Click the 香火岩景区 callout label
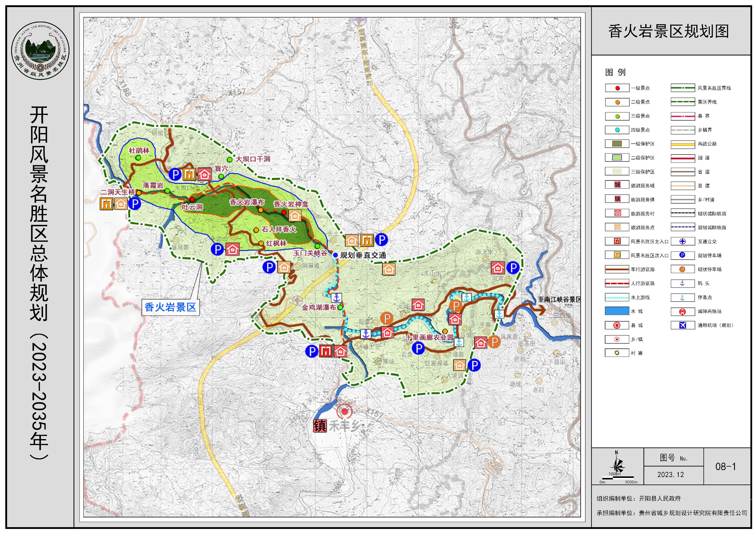 coord(170,307)
